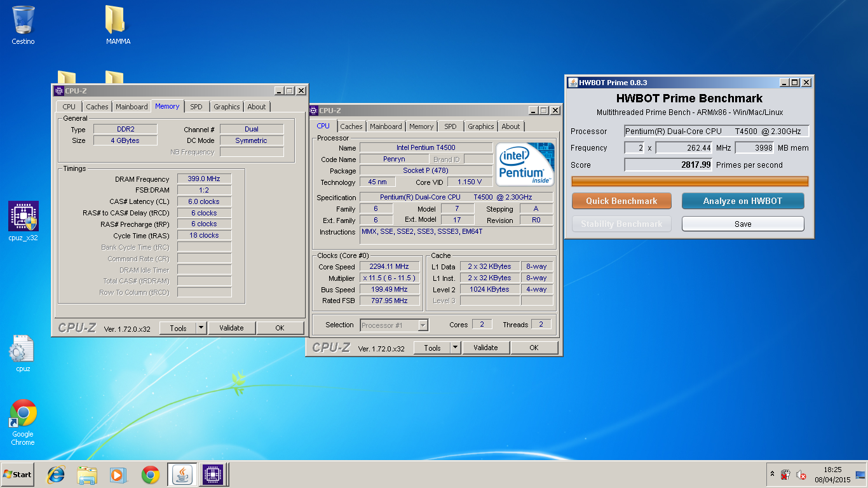Open SPD tab in the CPU window
Image resolution: width=868 pixels, height=488 pixels.
click(x=451, y=126)
